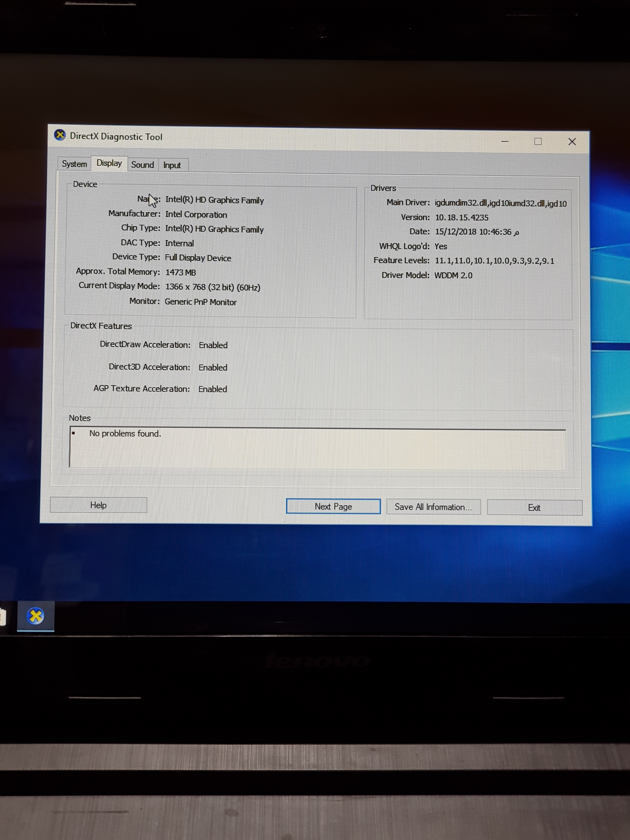Click display mode '1366 x 768 (32 bit) (60Hz)'
Screen dimensions: 630x840
tap(213, 287)
